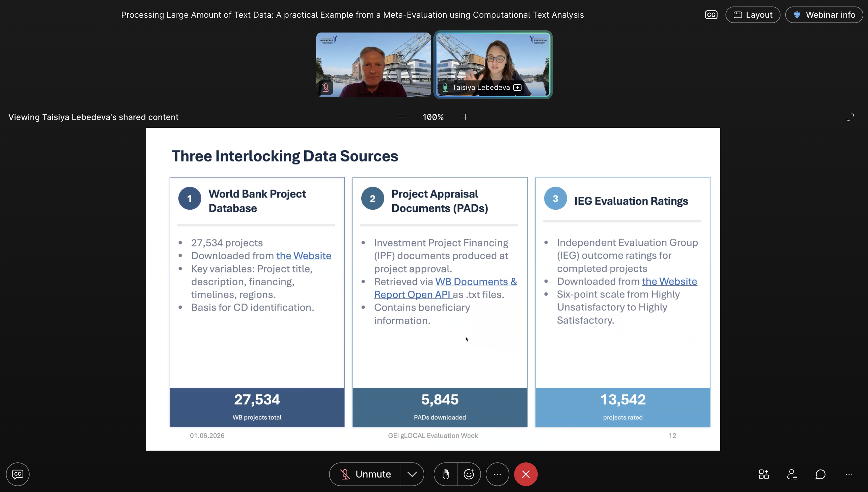Viewport: 868px width, 492px height.
Task: Zoom out shared content with minus icon
Action: point(401,117)
